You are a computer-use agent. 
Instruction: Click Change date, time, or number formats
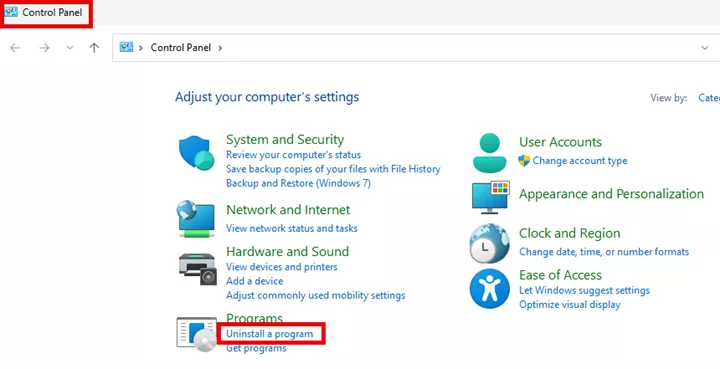604,252
